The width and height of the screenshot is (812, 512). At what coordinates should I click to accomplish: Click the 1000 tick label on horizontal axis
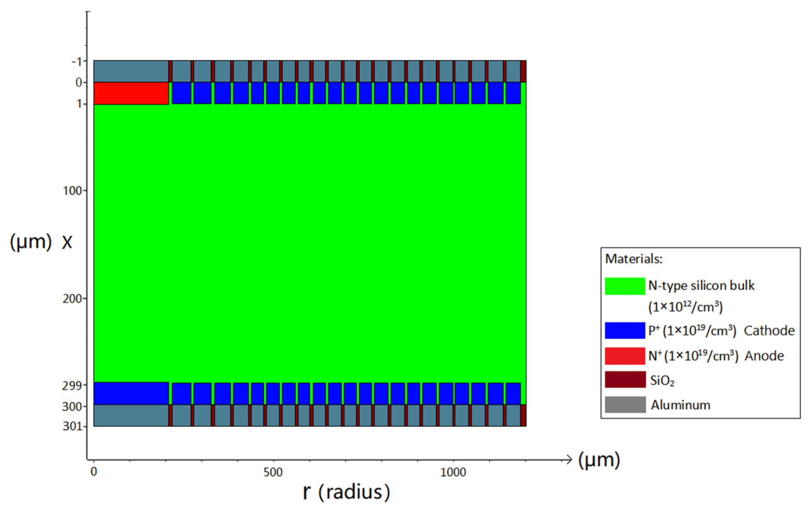pos(453,472)
